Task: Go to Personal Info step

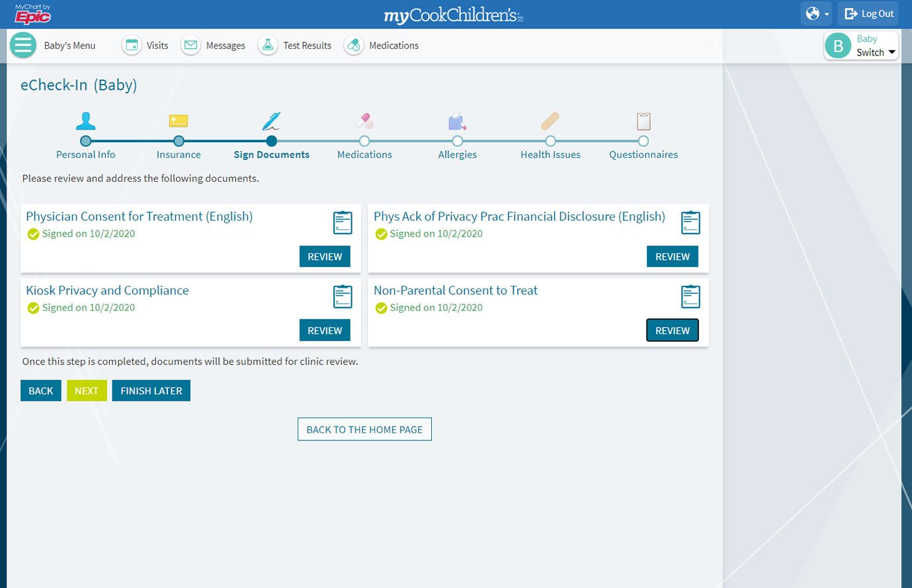Action: pos(85,141)
